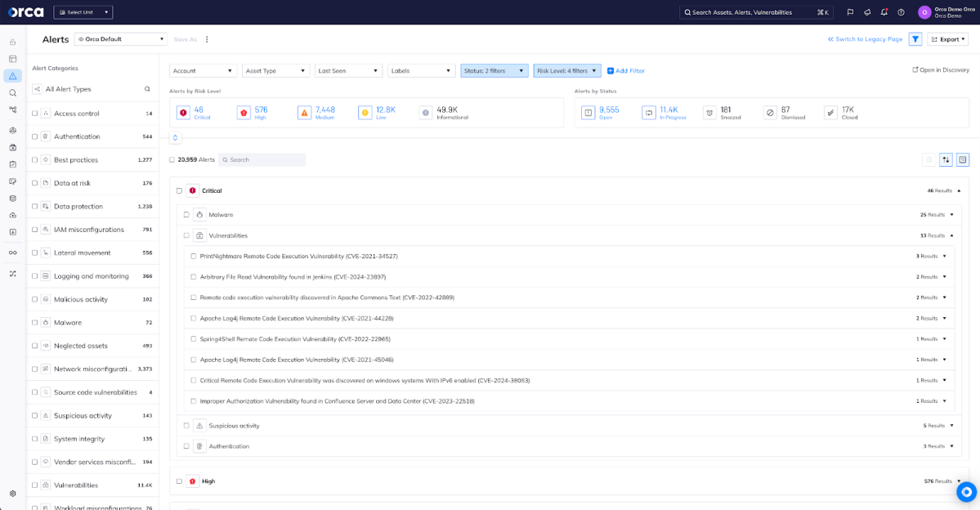Image resolution: width=980 pixels, height=510 pixels.
Task: Filter by Open status icon
Action: click(x=588, y=113)
